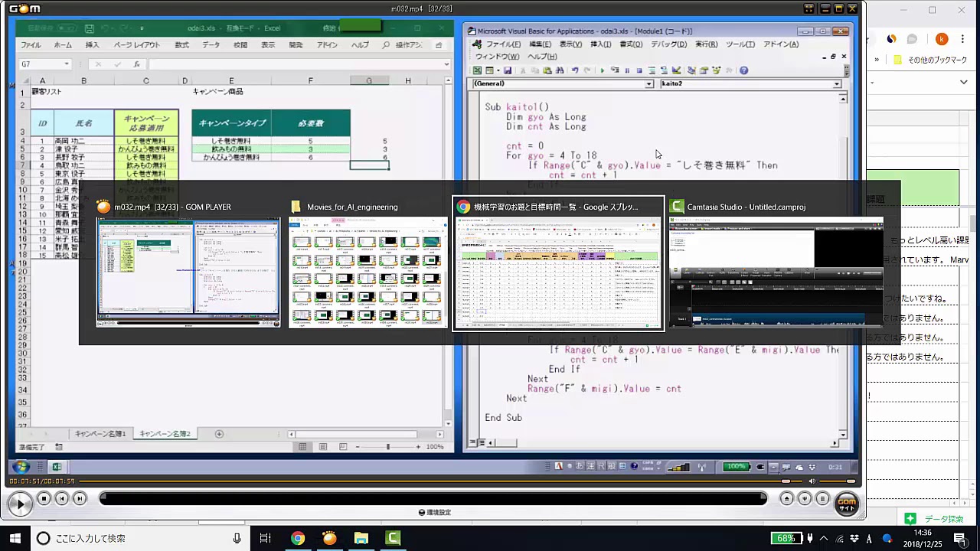Switch to the Camtasia Studio window thumbnail
Screen dimensions: 980x551
(x=775, y=272)
